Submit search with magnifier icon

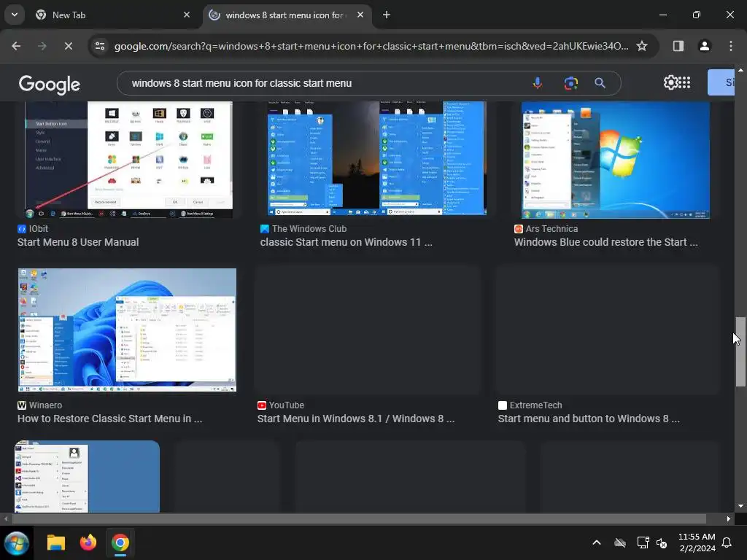tap(600, 83)
